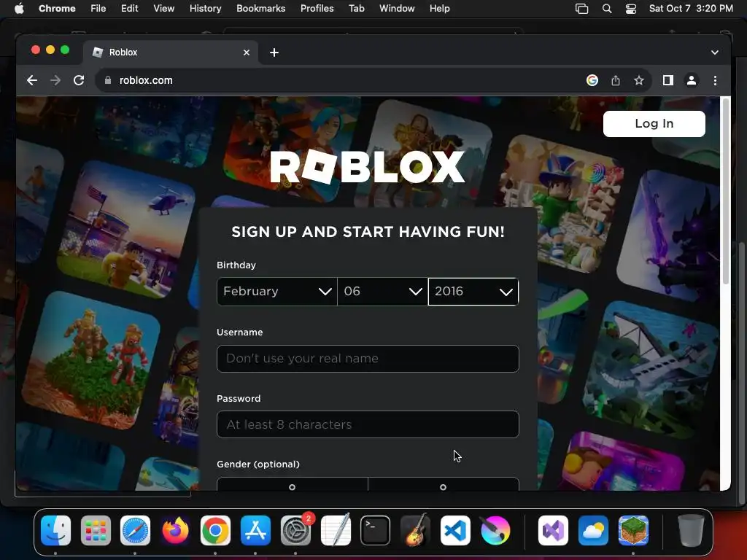Click the Log In button
Image resolution: width=747 pixels, height=560 pixels.
[654, 124]
